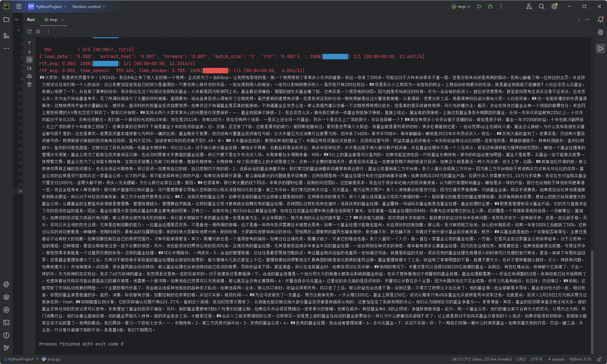Open the Git tool window
The width and height of the screenshot is (607, 364).
pos(6,348)
